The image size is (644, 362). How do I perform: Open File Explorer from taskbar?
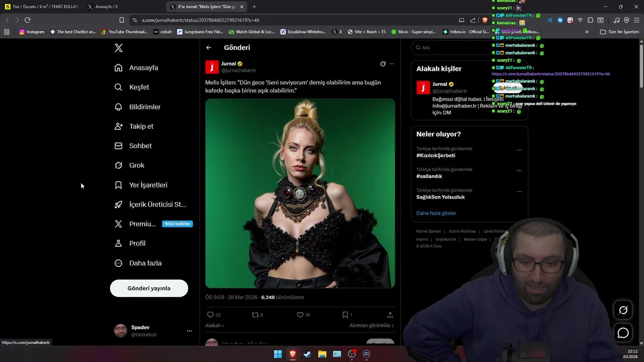click(322, 354)
